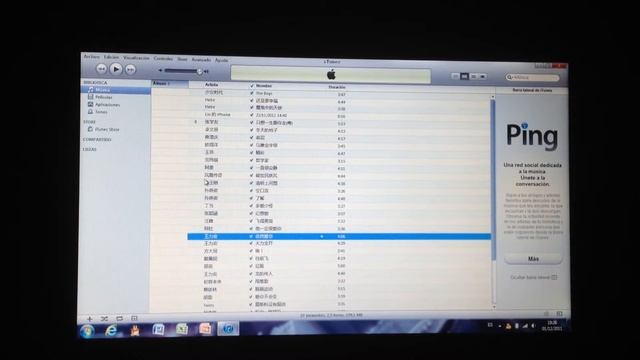The width and height of the screenshot is (640, 360).
Task: Click the song list scrollbar
Action: (x=493, y=180)
